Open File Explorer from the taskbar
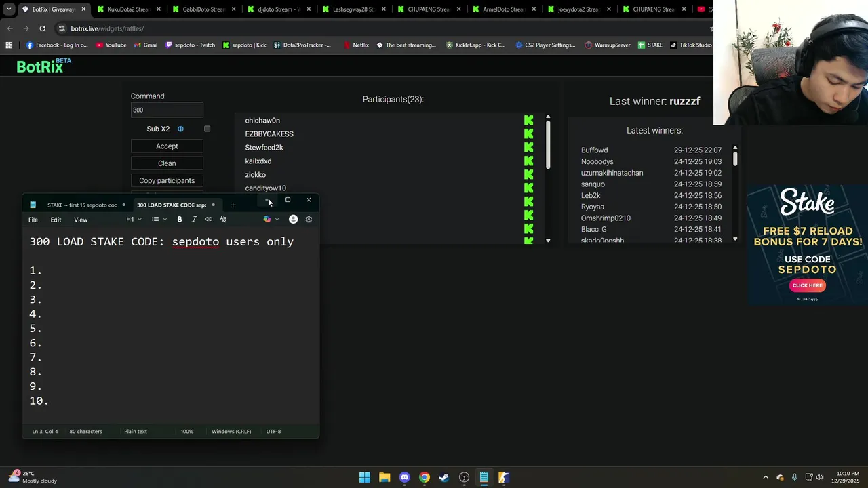 coord(384,477)
